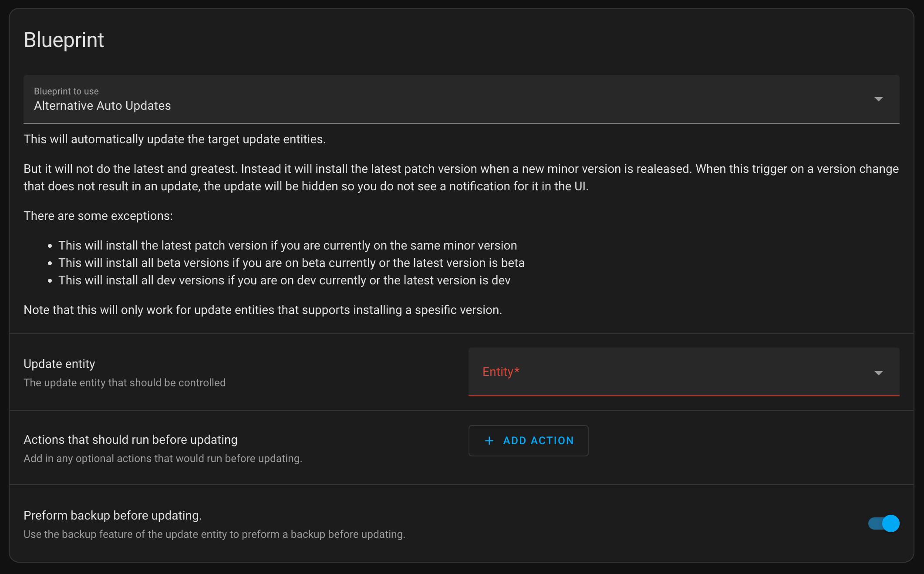
Task: Click the bullet about same minor version
Action: coord(287,246)
